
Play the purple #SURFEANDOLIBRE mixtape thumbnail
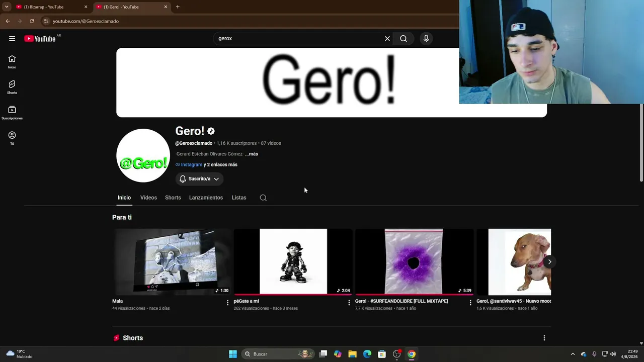click(414, 262)
